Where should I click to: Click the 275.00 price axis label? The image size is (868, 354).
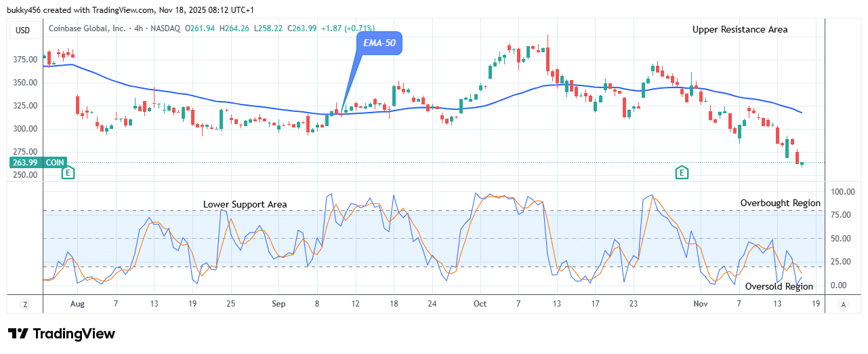(26, 152)
